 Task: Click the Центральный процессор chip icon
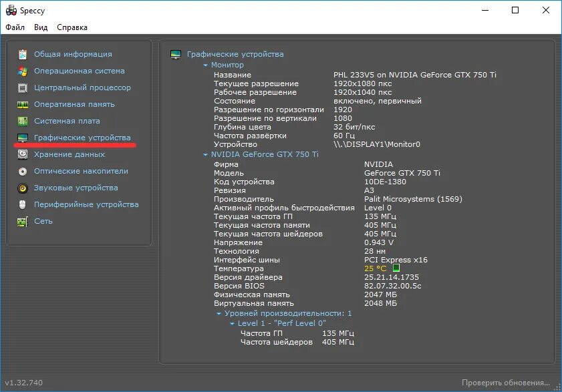pyautogui.click(x=23, y=87)
